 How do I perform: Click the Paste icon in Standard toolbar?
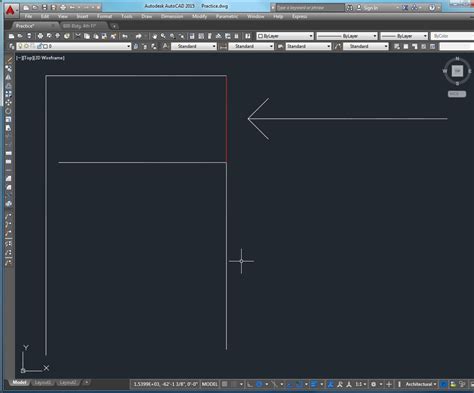[x=96, y=36]
